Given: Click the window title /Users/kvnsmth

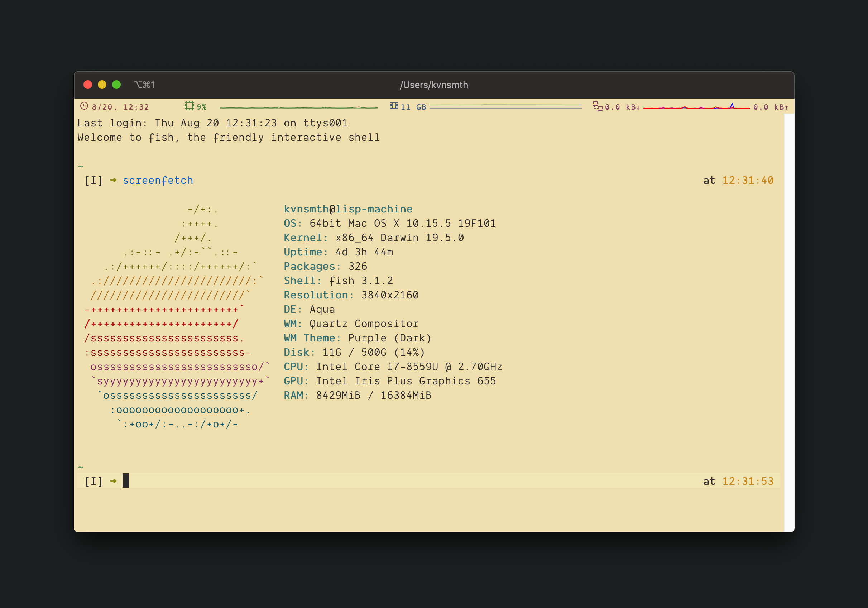Looking at the screenshot, I should click(x=433, y=85).
